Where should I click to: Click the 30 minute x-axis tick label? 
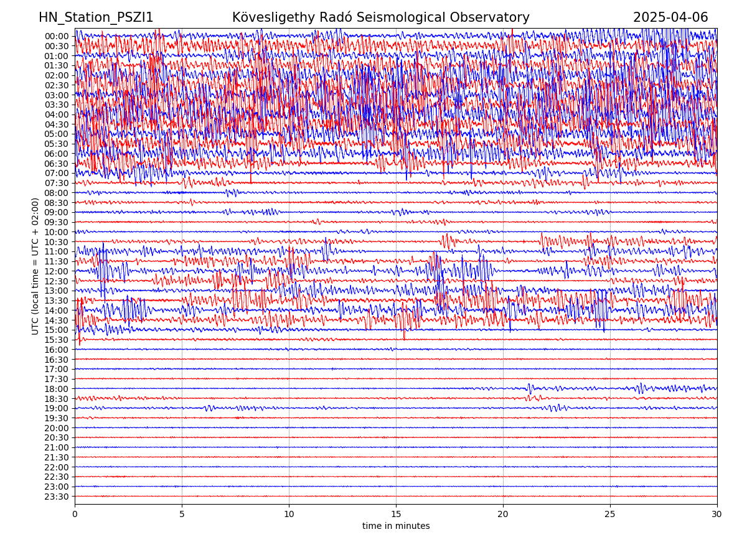point(717,514)
